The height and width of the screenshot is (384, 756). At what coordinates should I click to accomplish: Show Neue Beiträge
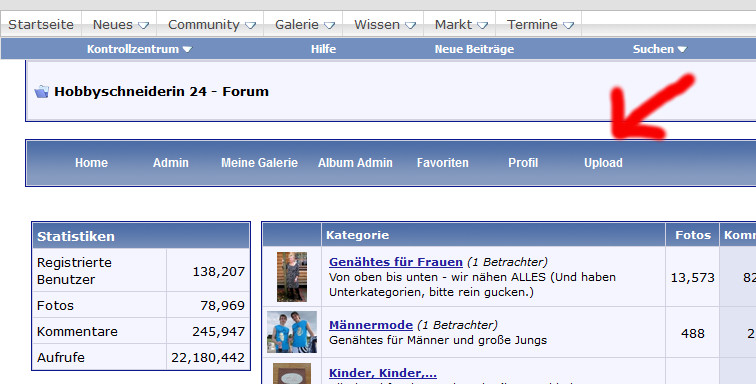(x=474, y=49)
